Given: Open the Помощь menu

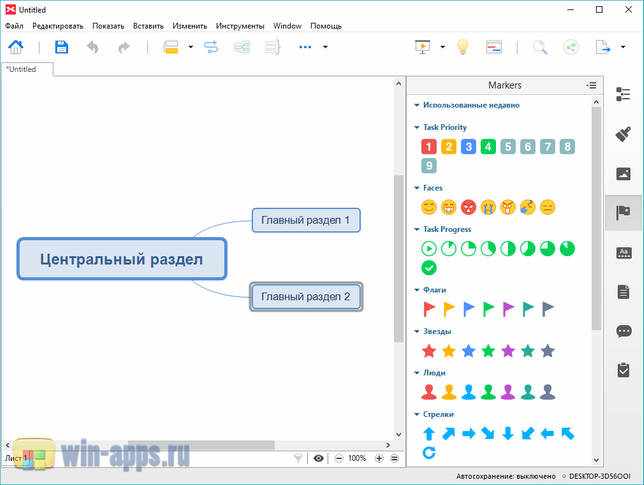Looking at the screenshot, I should (326, 26).
